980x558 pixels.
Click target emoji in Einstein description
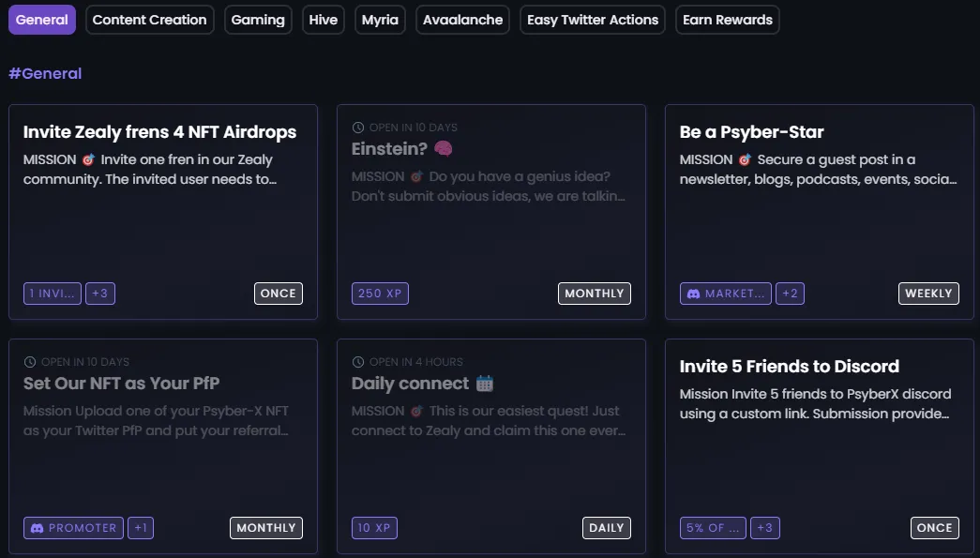coord(417,177)
